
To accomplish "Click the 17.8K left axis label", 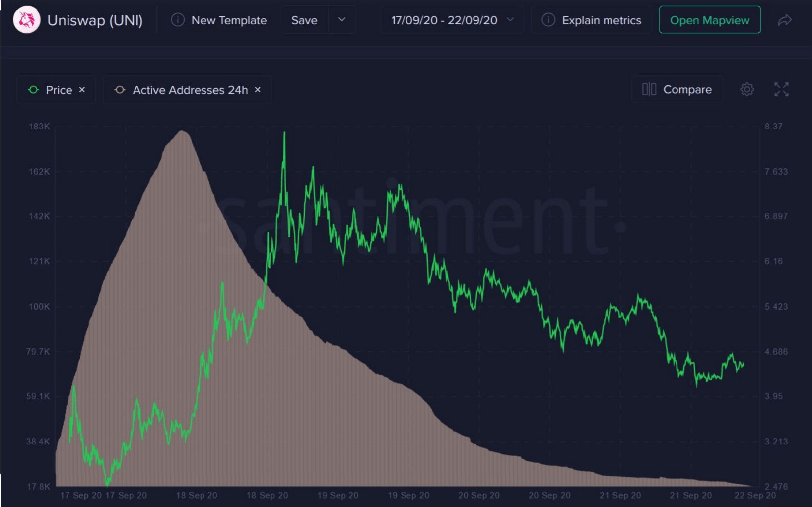I will point(39,487).
